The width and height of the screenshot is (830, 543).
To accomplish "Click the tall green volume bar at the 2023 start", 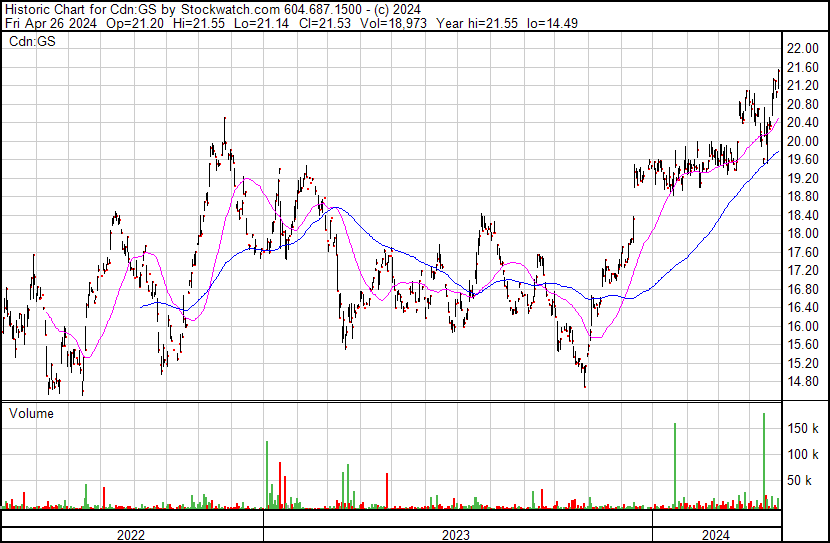I will (x=267, y=475).
